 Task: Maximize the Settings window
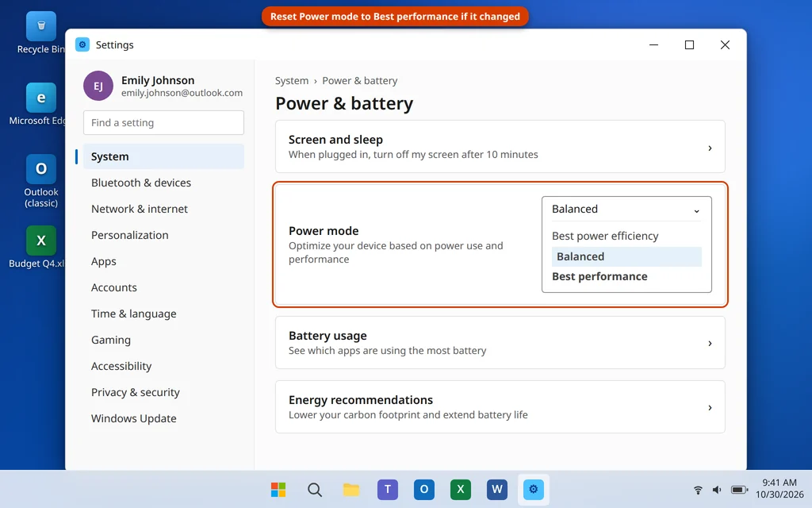pyautogui.click(x=689, y=44)
